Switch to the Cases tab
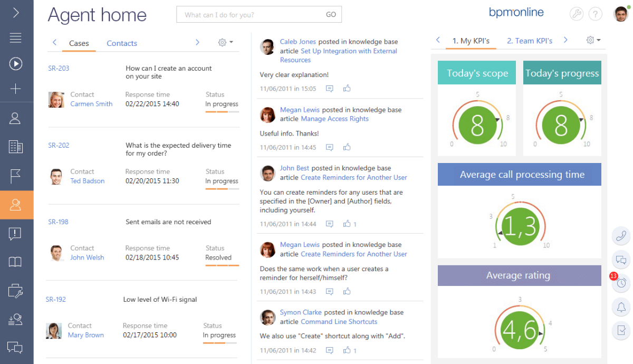 79,43
